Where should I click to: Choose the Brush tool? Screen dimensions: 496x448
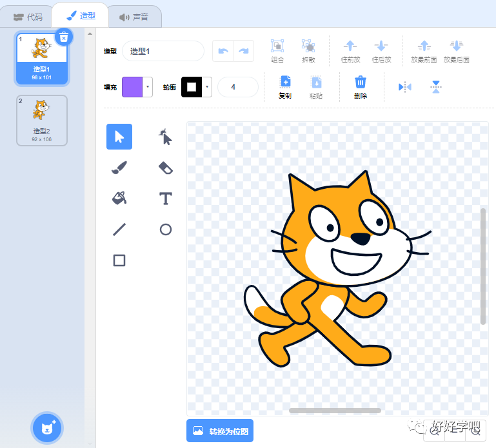click(x=119, y=168)
